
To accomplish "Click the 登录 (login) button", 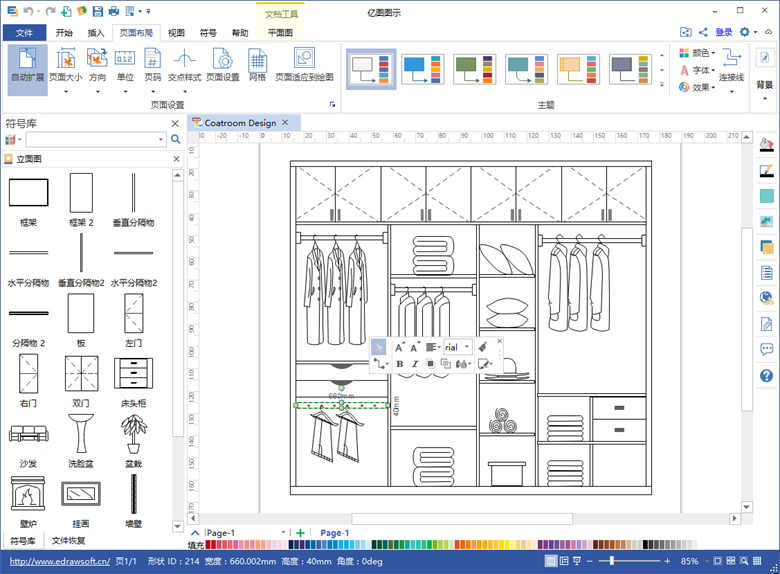I will (x=723, y=32).
